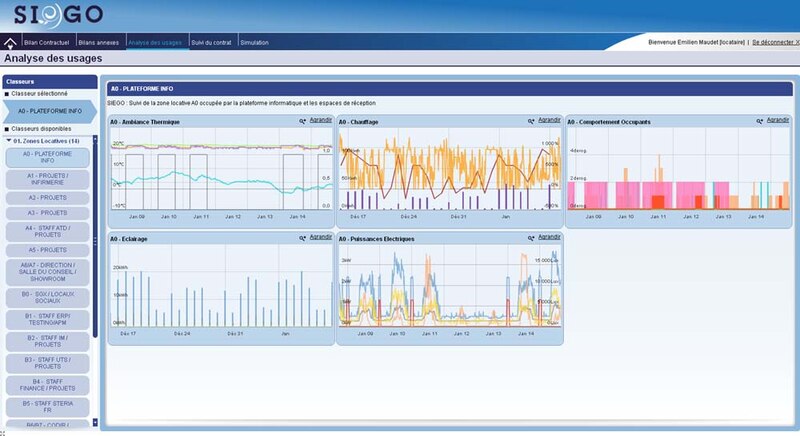
Task: Click zoom icon on Eclairage chart
Action: tap(301, 239)
